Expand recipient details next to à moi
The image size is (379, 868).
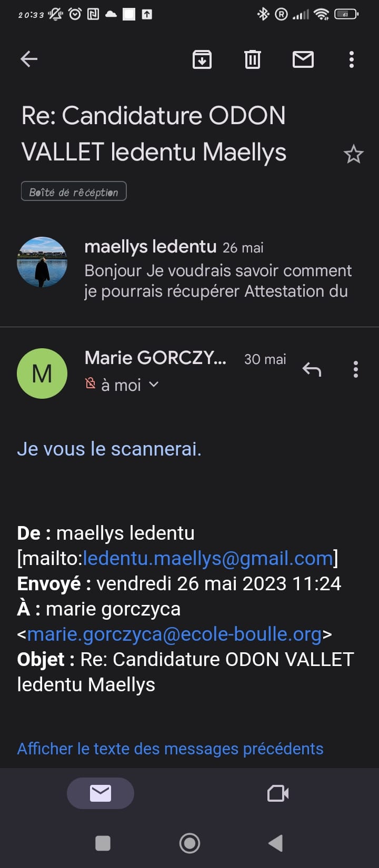coord(154,385)
